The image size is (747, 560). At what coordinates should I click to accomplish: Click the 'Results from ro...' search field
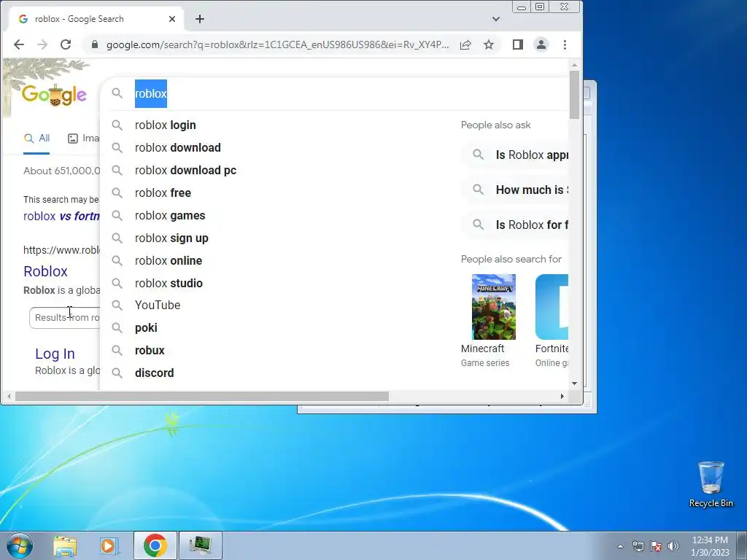(x=65, y=318)
